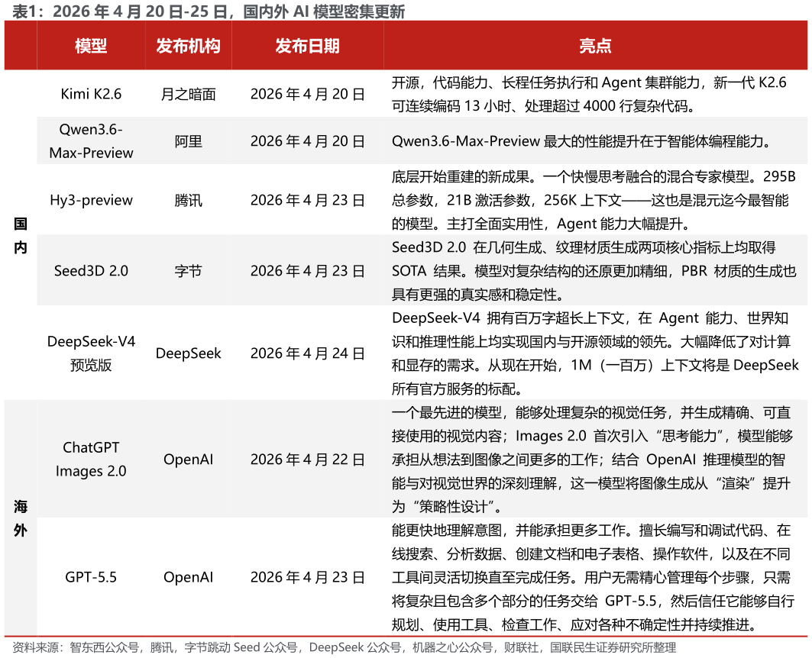The width and height of the screenshot is (812, 658).
Task: Click the '2026年4月24日' date cell
Action: coord(307,353)
